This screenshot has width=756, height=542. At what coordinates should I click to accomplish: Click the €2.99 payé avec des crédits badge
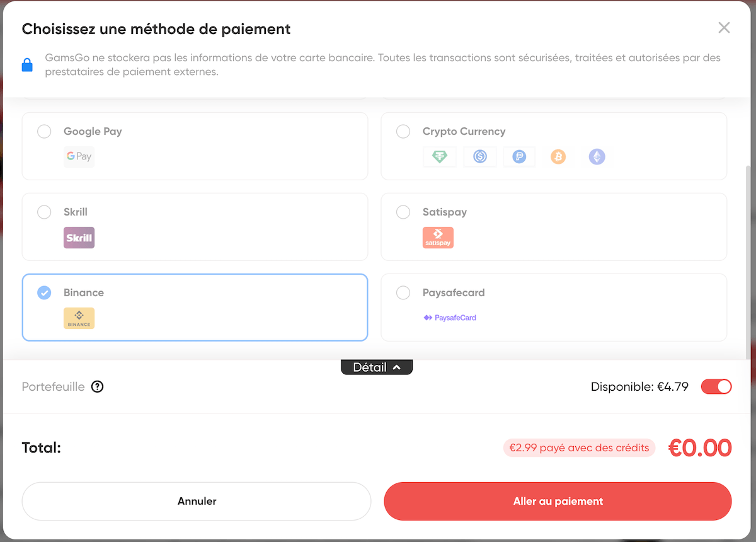pos(580,448)
